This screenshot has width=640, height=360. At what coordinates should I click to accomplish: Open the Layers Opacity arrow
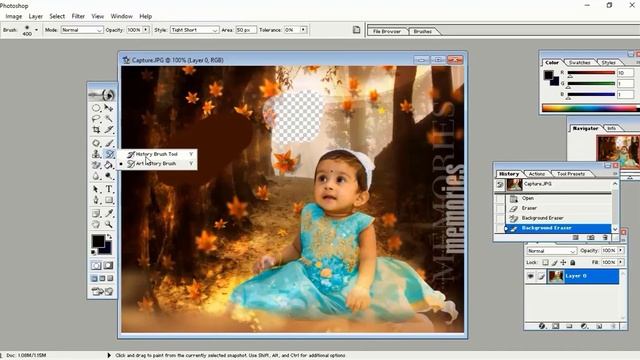[x=621, y=250]
